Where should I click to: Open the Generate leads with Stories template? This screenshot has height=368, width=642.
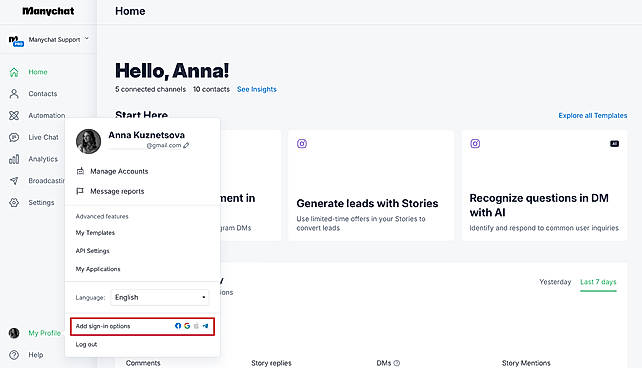click(371, 186)
